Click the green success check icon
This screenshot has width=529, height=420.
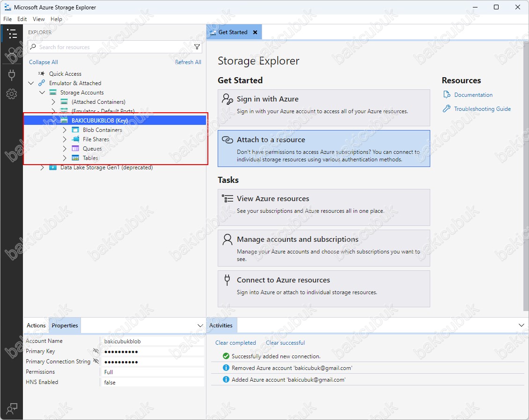(226, 356)
